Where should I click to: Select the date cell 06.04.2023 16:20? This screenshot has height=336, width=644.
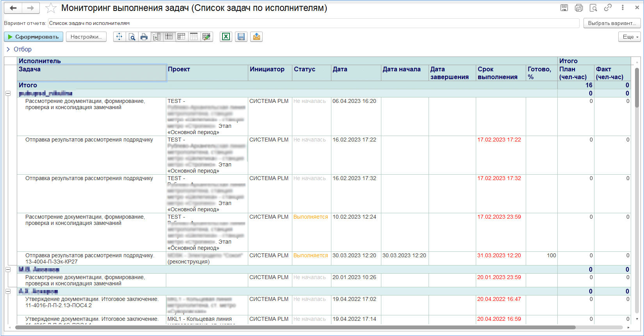(x=356, y=117)
